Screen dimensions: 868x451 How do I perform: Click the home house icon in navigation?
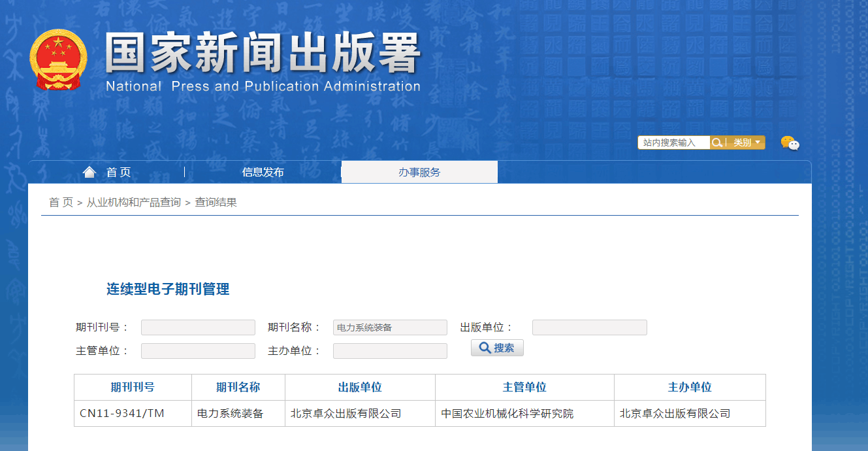[x=89, y=172]
